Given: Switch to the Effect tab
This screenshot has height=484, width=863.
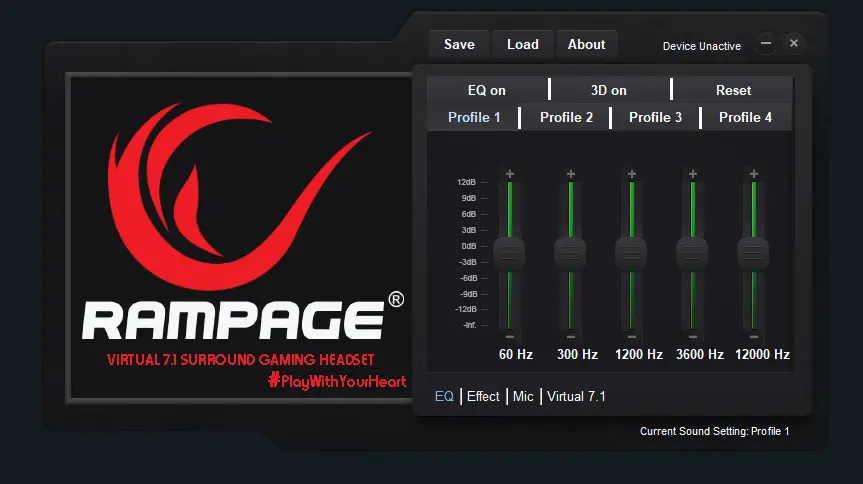Looking at the screenshot, I should 483,396.
